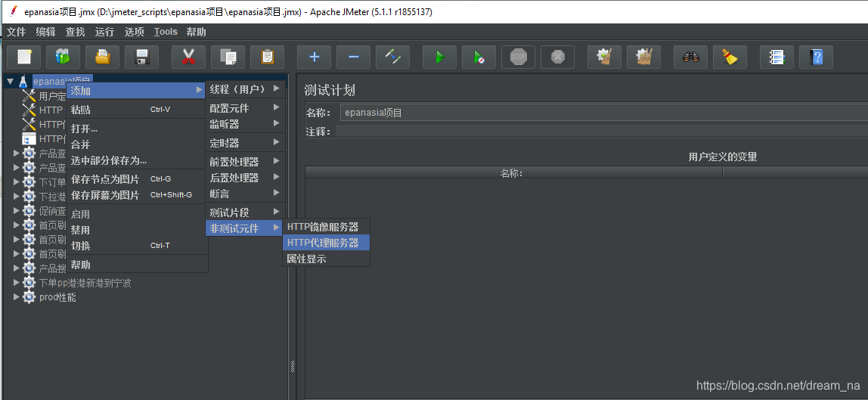This screenshot has height=400, width=868.
Task: Open the 断言 submenu
Action: tap(245, 194)
